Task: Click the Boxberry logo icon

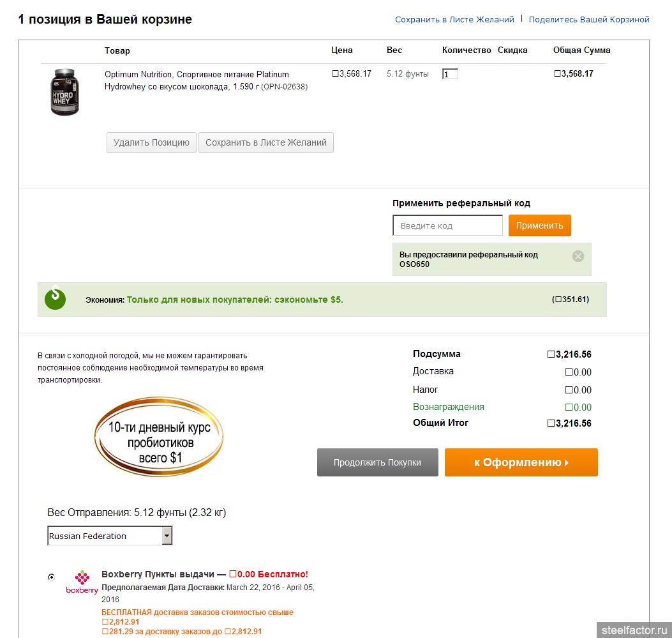Action: [82, 582]
